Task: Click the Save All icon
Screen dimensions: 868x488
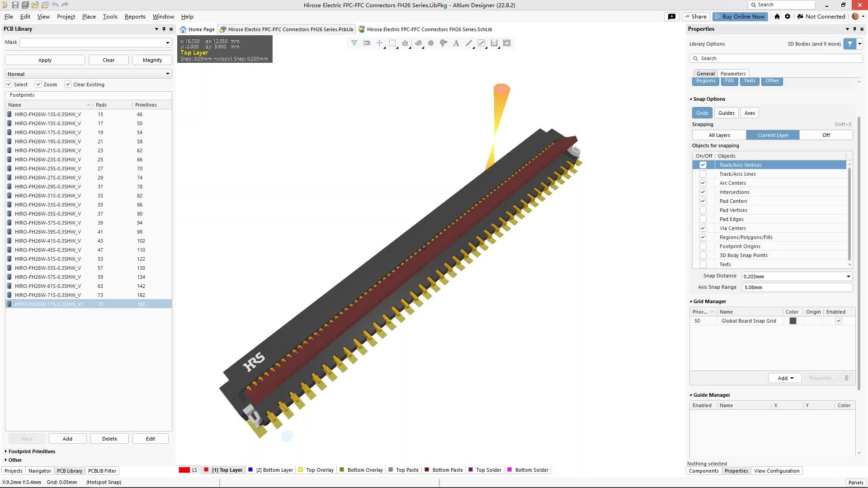Action: pyautogui.click(x=25, y=5)
